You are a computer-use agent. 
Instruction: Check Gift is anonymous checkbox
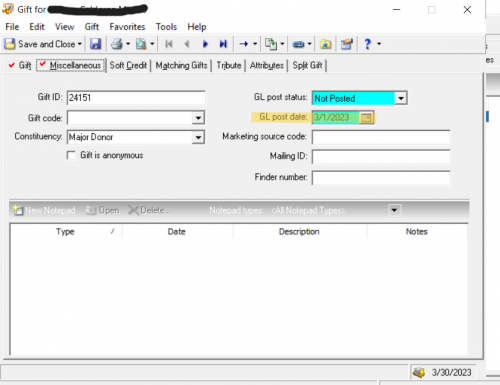coord(71,155)
